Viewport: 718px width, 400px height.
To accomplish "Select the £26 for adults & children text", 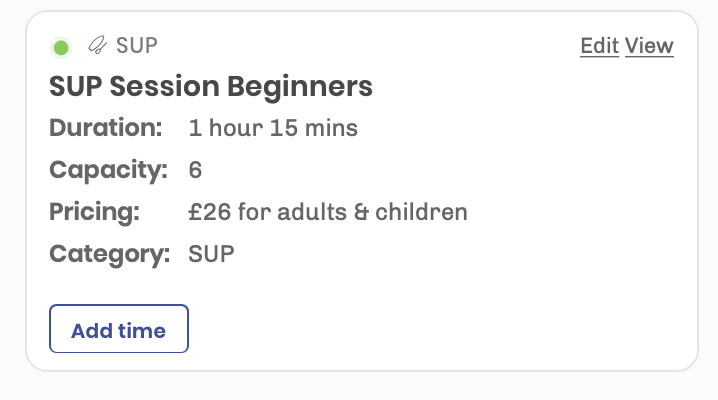I will coord(328,212).
